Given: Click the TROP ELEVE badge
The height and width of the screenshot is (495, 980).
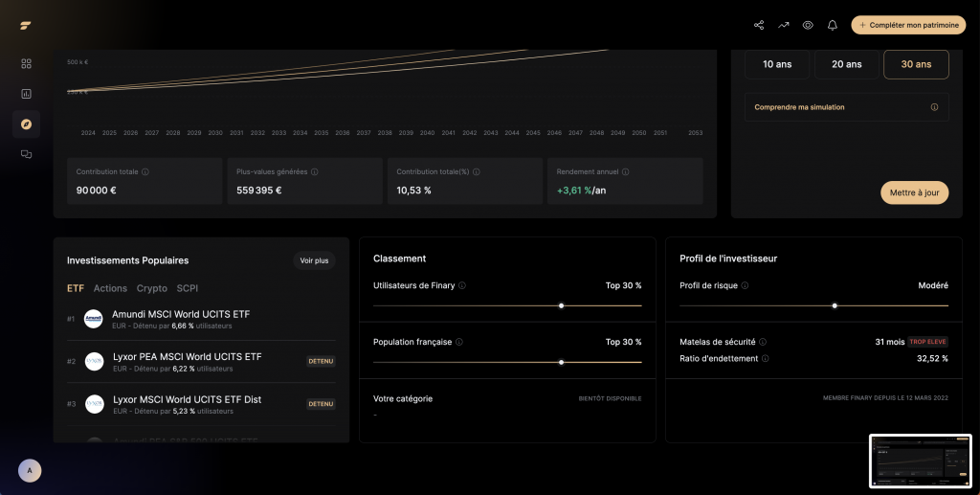Looking at the screenshot, I should tap(927, 342).
